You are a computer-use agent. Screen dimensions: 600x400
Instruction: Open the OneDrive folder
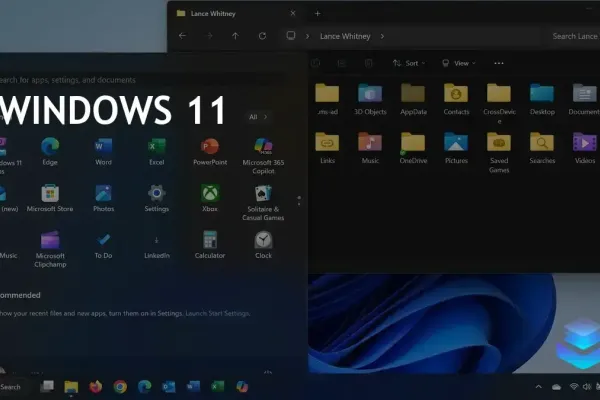(x=413, y=149)
